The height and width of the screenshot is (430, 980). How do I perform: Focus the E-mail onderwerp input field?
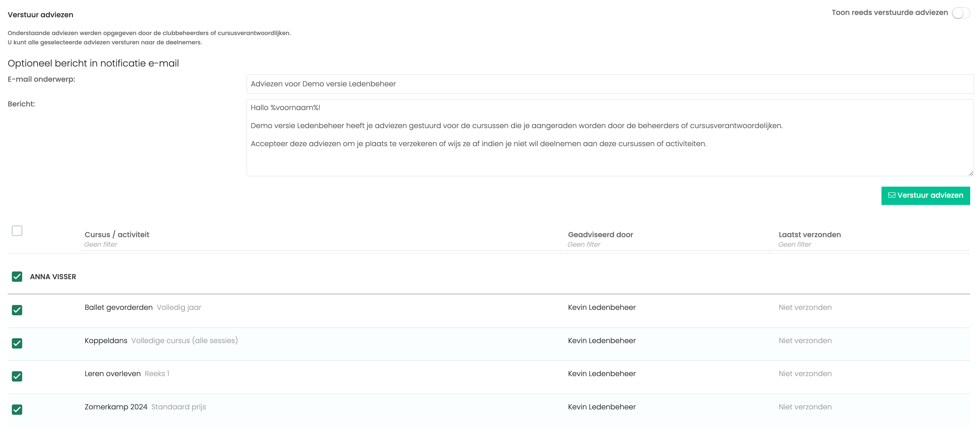(x=610, y=84)
